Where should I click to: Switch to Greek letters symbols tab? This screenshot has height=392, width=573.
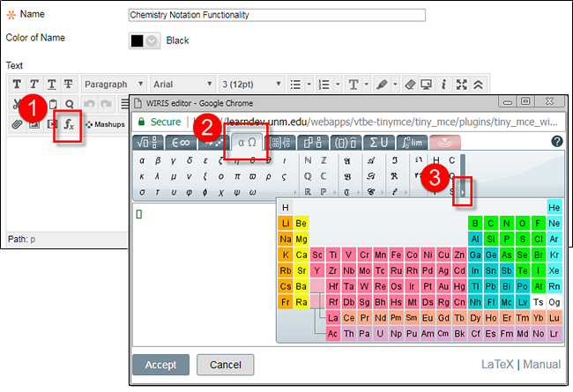click(x=248, y=142)
